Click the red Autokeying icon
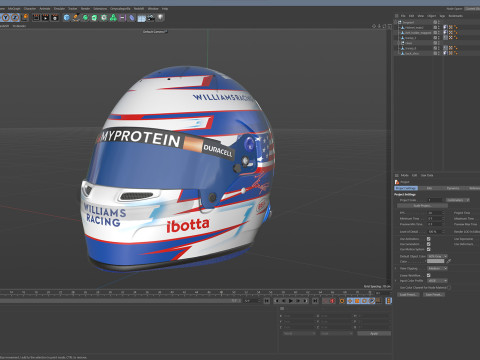Screen dimensions: 480x360 click(332, 301)
